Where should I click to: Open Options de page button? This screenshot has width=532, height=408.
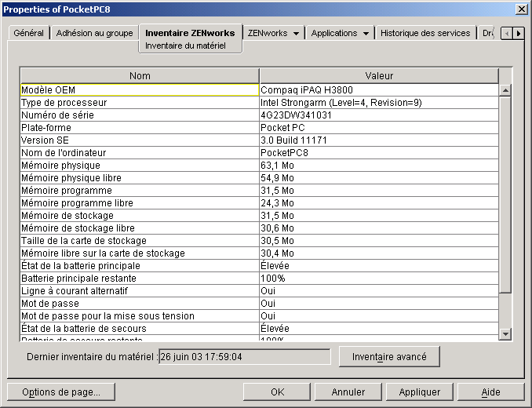pyautogui.click(x=61, y=392)
